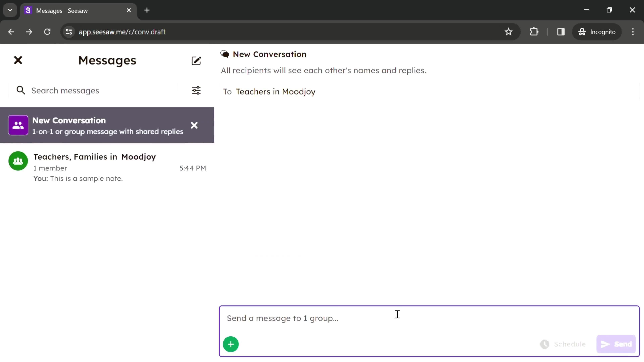Toggle sidebar profile layout icon
Image resolution: width=644 pixels, height=362 pixels.
click(561, 31)
